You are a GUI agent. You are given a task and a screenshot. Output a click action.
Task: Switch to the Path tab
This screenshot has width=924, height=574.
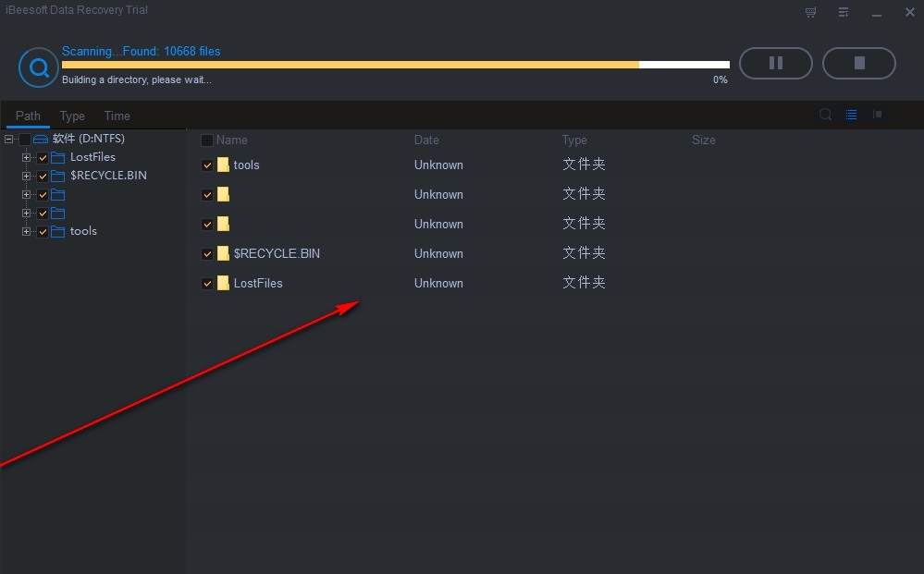click(28, 116)
